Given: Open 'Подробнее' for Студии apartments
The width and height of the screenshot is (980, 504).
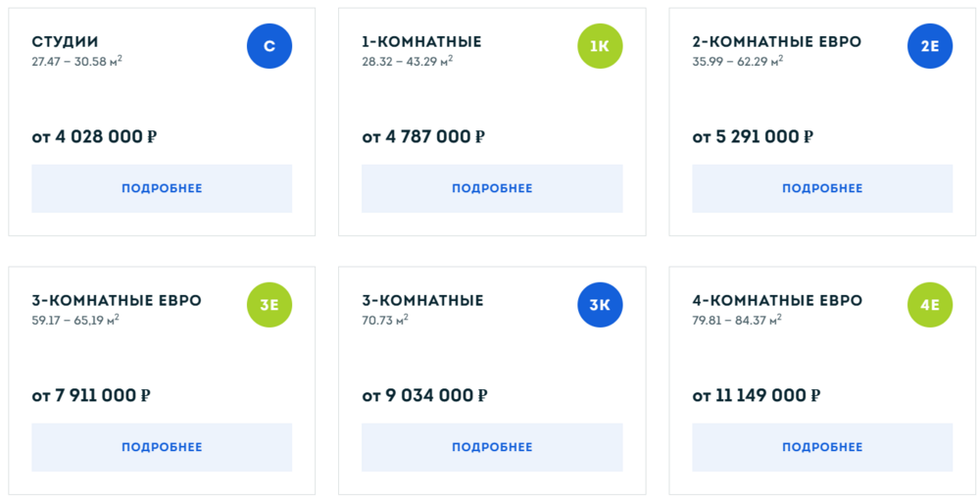Looking at the screenshot, I should [162, 188].
